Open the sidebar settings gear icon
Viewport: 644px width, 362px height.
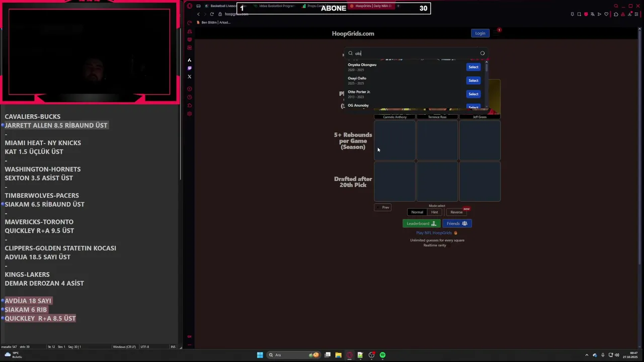[189, 114]
